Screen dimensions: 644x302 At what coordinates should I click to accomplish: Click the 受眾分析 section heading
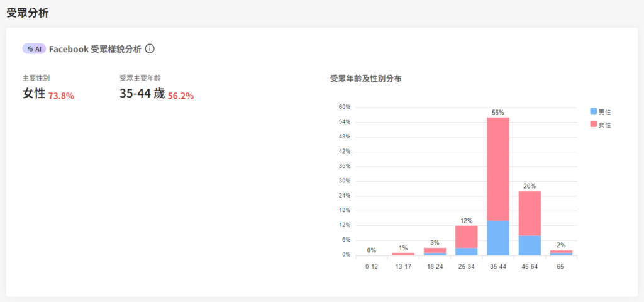point(28,12)
